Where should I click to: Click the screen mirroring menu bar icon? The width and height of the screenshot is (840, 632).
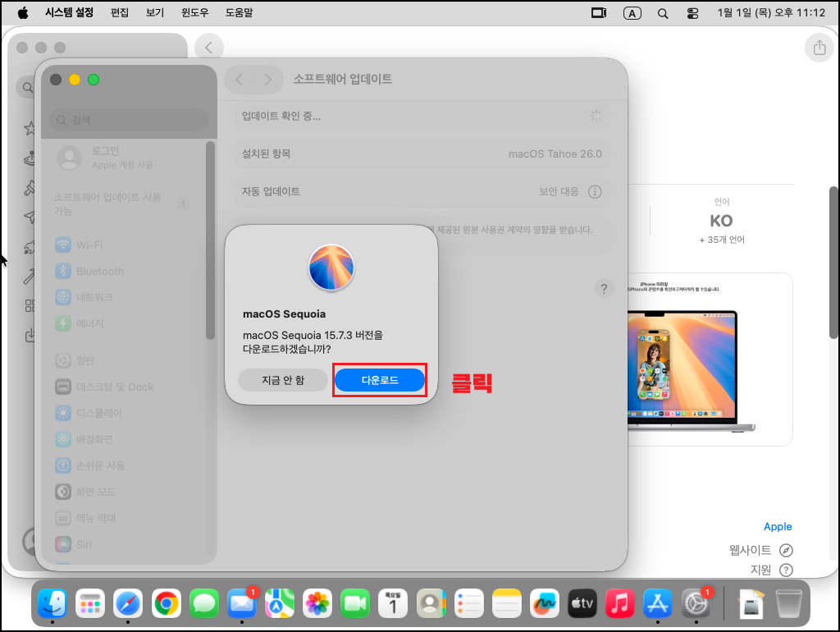point(598,13)
